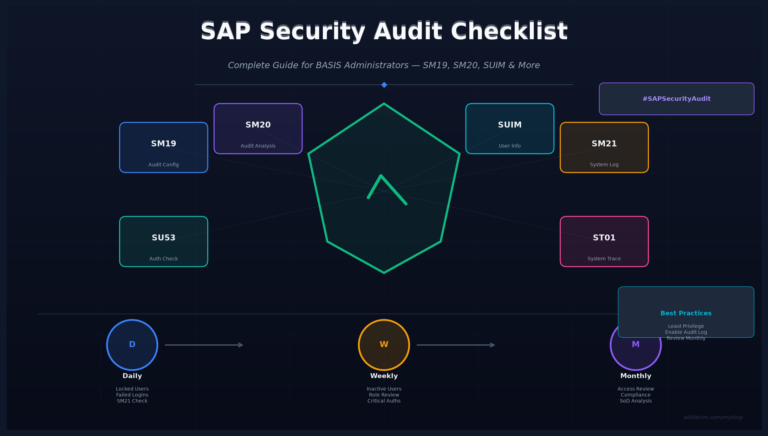This screenshot has height=436, width=768.
Task: Click the Access Review item
Action: click(636, 389)
